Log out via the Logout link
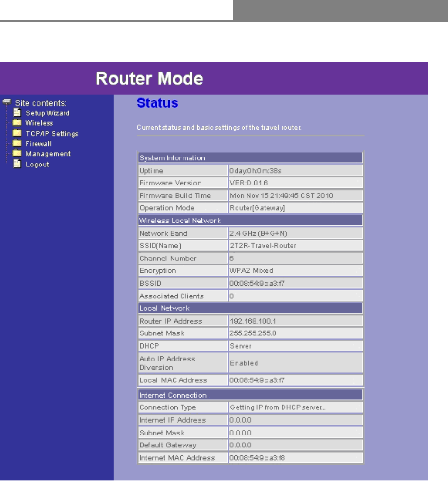The height and width of the screenshot is (481, 448). coord(37,165)
